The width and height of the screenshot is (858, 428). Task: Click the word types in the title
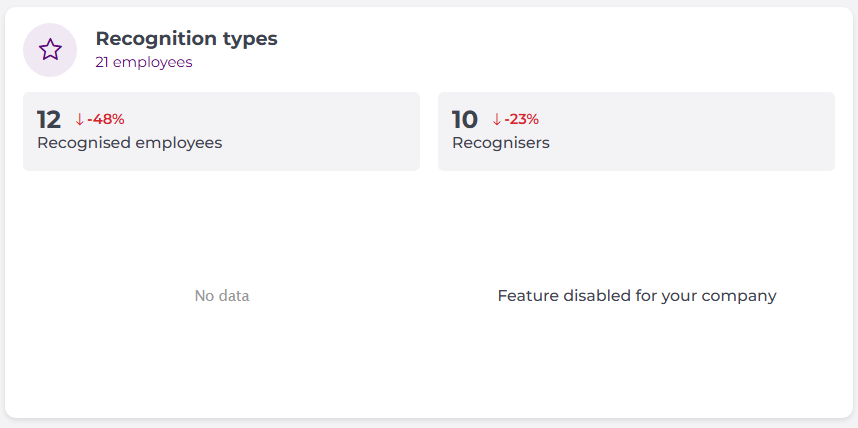[x=250, y=40]
